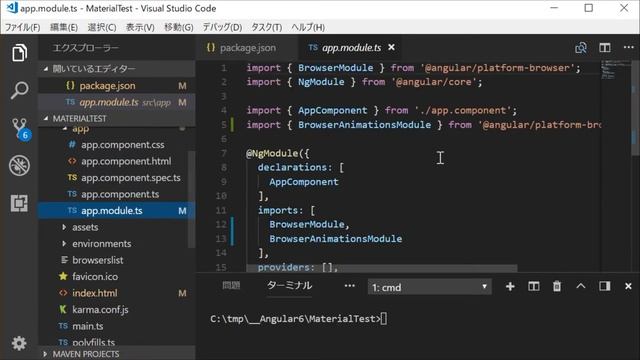Click the explorer vertical scrollbar
Viewport: 640px width, 360px height.
pyautogui.click(x=191, y=199)
